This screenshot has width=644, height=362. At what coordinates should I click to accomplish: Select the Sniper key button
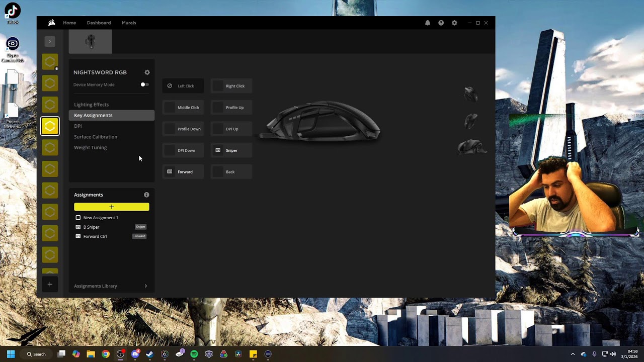point(231,150)
